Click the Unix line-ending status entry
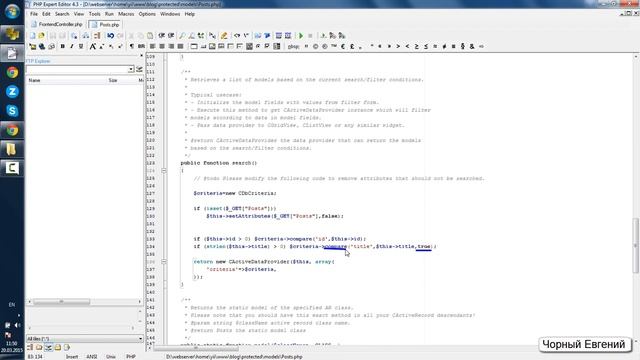 tap(111, 357)
